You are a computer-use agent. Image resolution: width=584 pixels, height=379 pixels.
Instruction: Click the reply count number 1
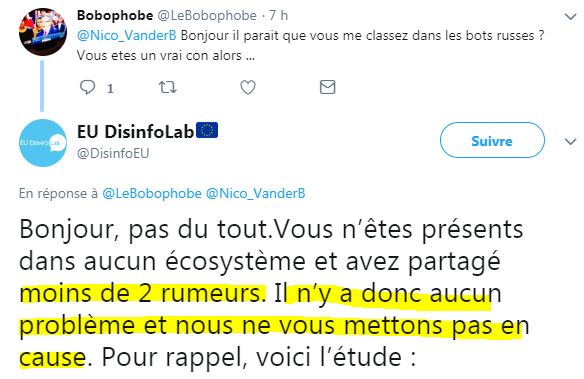click(x=110, y=88)
